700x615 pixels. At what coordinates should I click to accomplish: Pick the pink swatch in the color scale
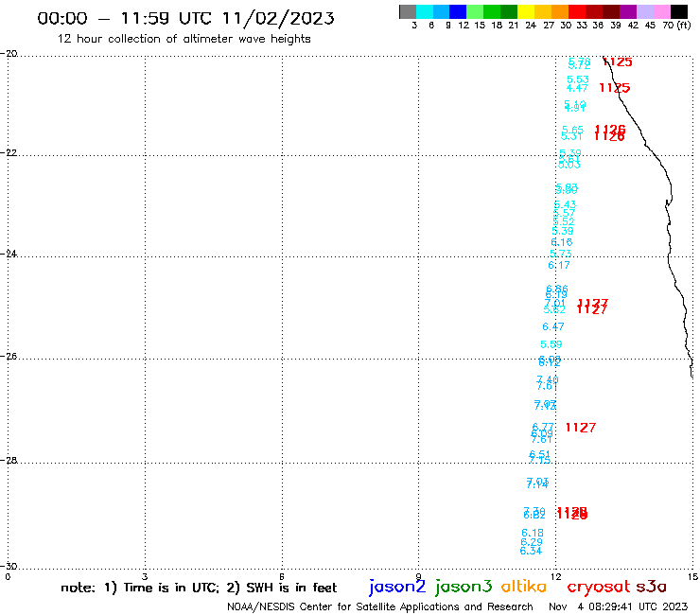[x=661, y=11]
